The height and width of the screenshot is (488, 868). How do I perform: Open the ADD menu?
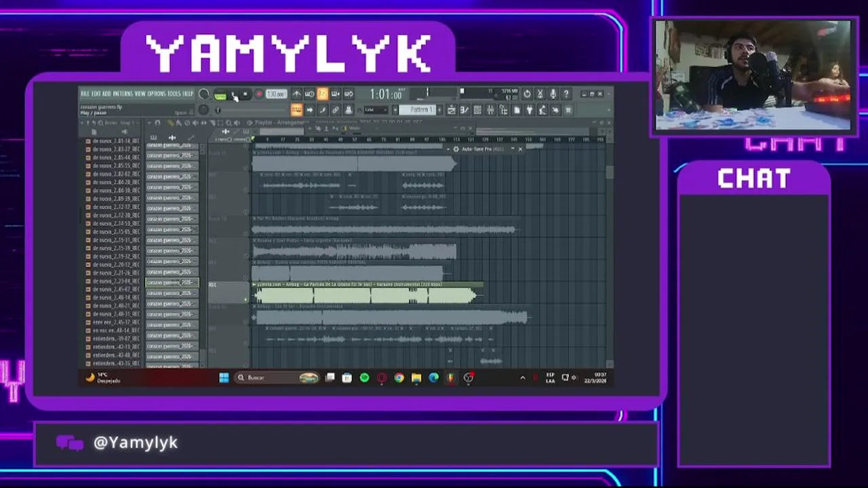pos(107,94)
